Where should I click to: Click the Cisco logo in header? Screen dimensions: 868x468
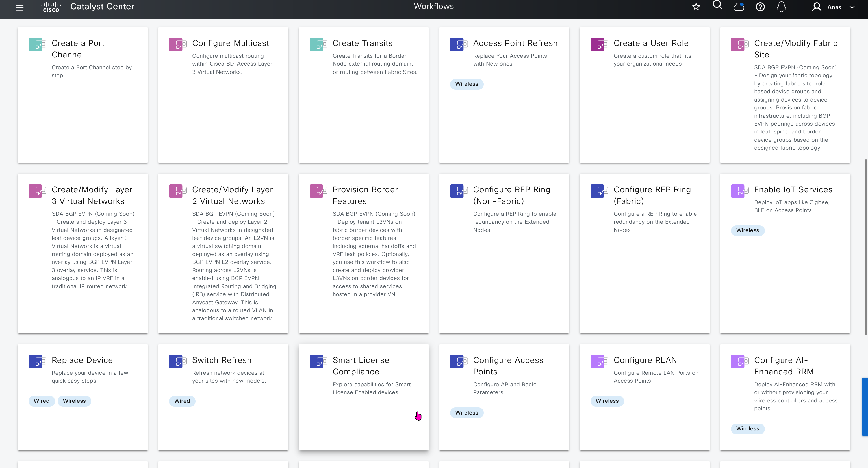51,7
